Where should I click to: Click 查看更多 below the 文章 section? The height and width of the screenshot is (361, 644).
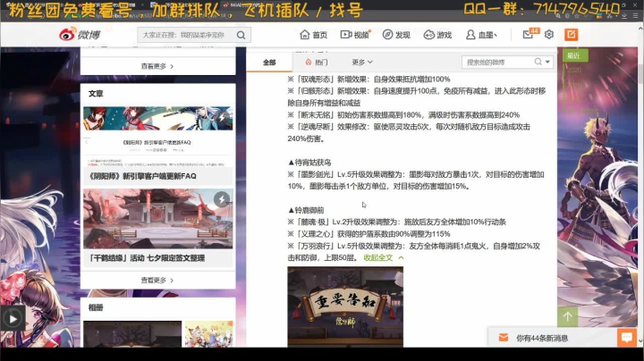coord(157,281)
